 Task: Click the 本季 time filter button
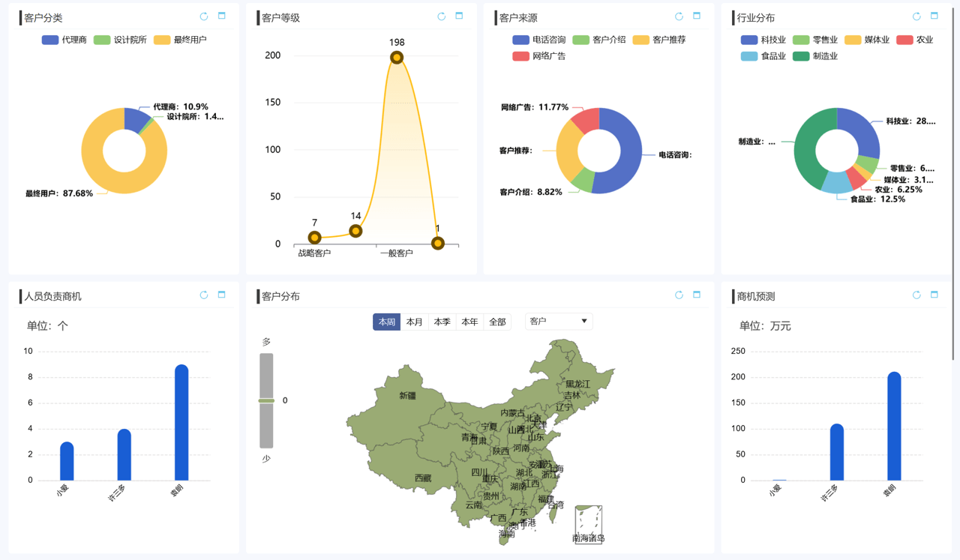(442, 322)
